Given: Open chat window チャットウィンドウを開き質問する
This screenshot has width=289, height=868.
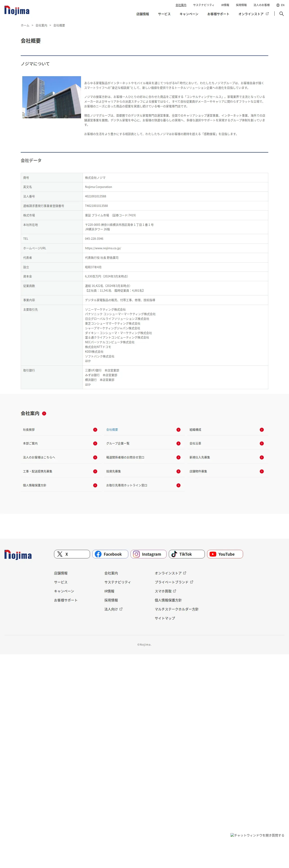Looking at the screenshot, I should point(257,835).
